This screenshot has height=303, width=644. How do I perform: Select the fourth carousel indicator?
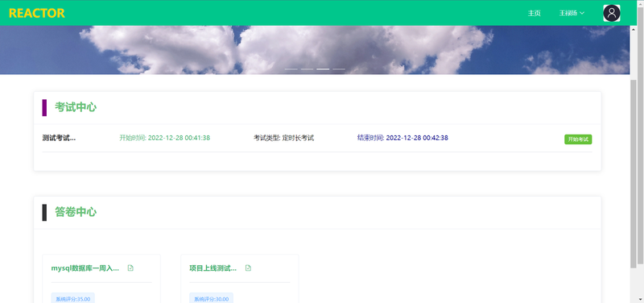coord(339,69)
